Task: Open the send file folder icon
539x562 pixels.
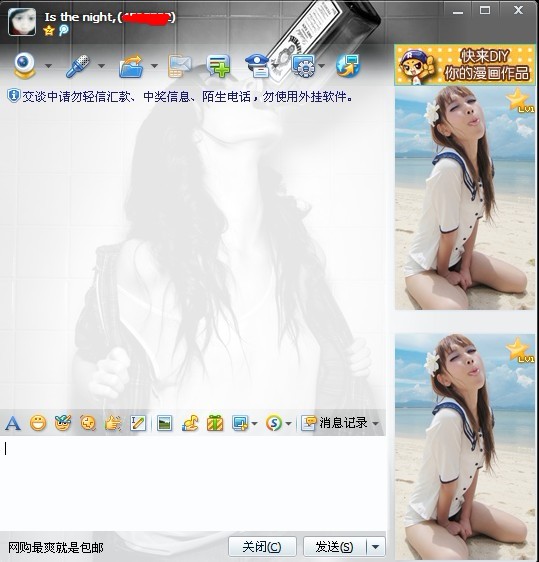Action: (131, 66)
